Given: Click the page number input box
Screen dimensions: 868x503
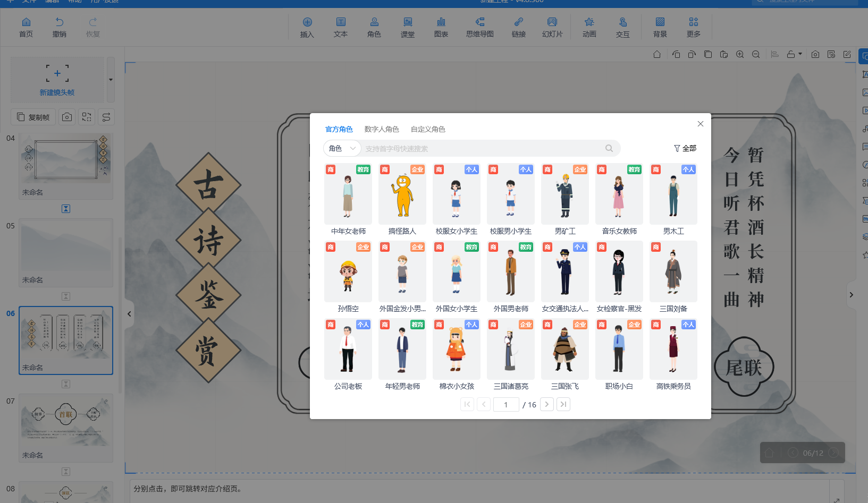Looking at the screenshot, I should [506, 405].
